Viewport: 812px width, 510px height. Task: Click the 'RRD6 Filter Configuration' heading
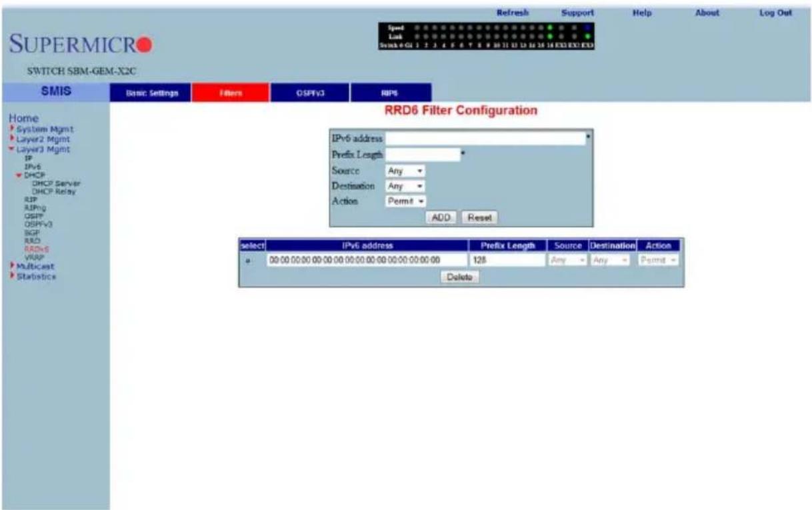click(461, 110)
